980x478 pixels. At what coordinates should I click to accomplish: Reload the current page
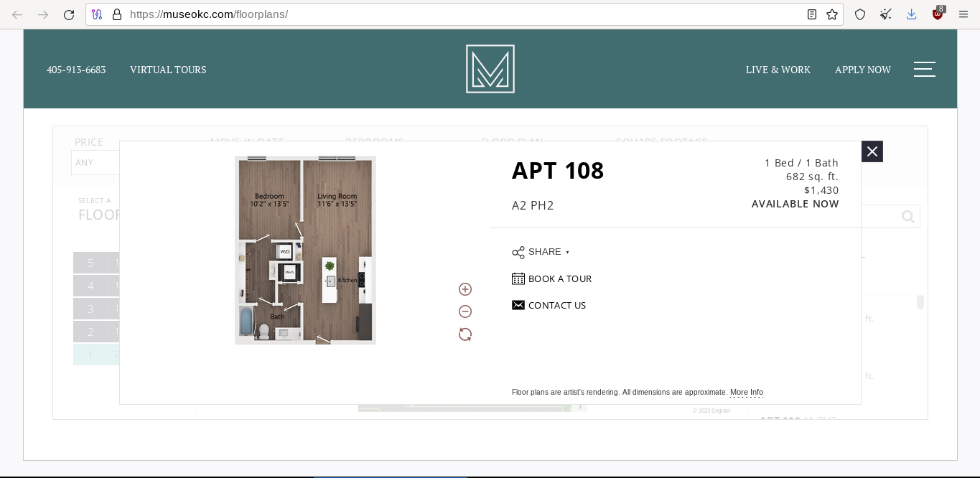(x=69, y=14)
